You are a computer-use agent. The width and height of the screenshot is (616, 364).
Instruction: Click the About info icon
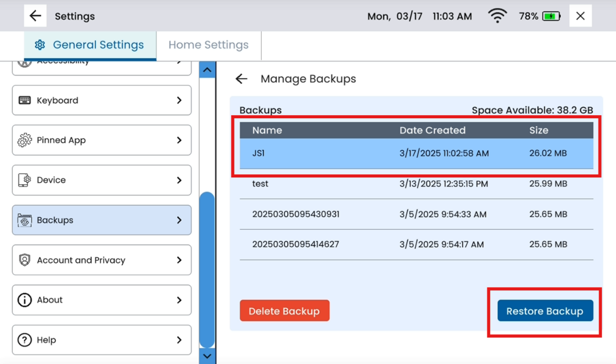25,300
